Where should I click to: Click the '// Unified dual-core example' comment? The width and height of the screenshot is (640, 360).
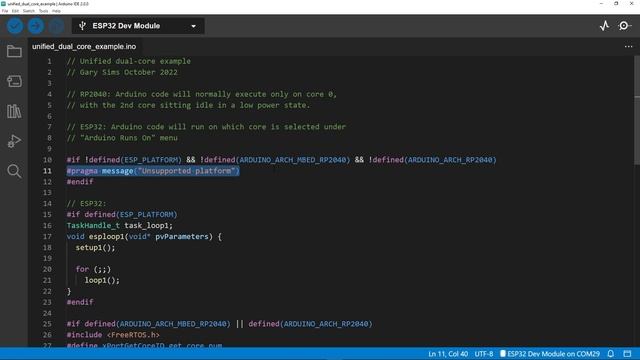point(129,61)
